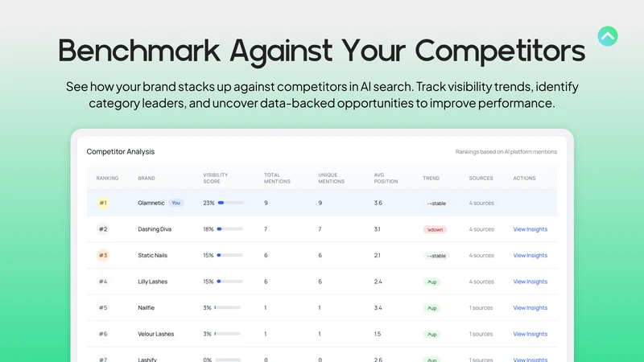
Task: Click the 'You' tag beside Glamnetic
Action: click(x=175, y=203)
